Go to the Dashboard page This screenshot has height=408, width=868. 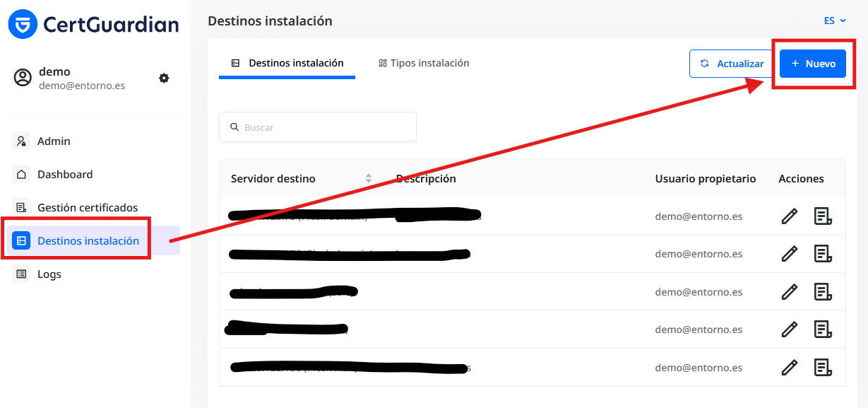(x=65, y=175)
